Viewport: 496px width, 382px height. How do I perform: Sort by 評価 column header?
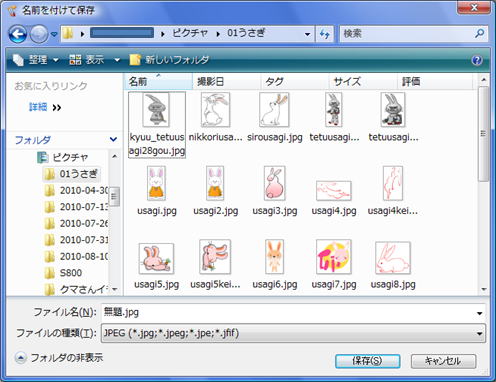pyautogui.click(x=435, y=81)
